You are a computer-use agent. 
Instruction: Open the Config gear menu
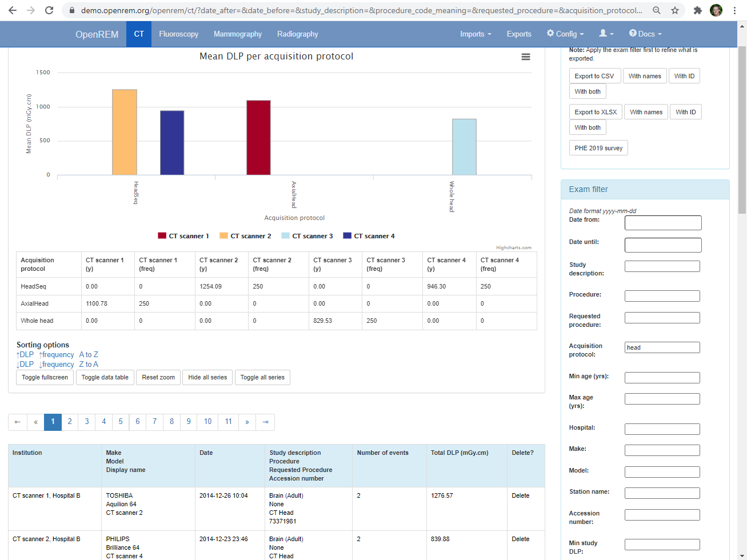click(565, 34)
